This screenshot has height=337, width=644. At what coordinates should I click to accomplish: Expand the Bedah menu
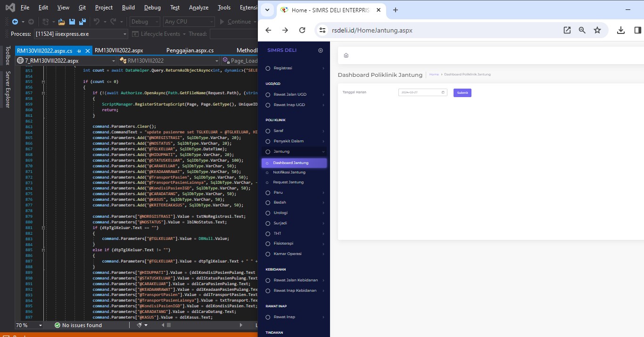click(294, 203)
